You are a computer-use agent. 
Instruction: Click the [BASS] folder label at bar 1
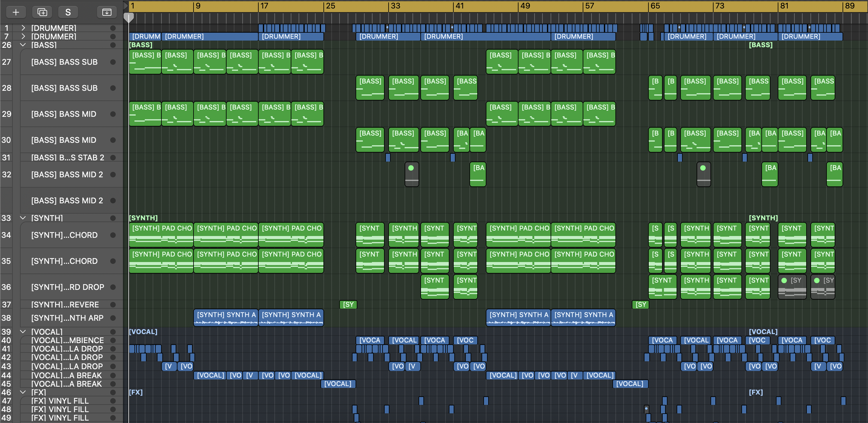pos(141,45)
